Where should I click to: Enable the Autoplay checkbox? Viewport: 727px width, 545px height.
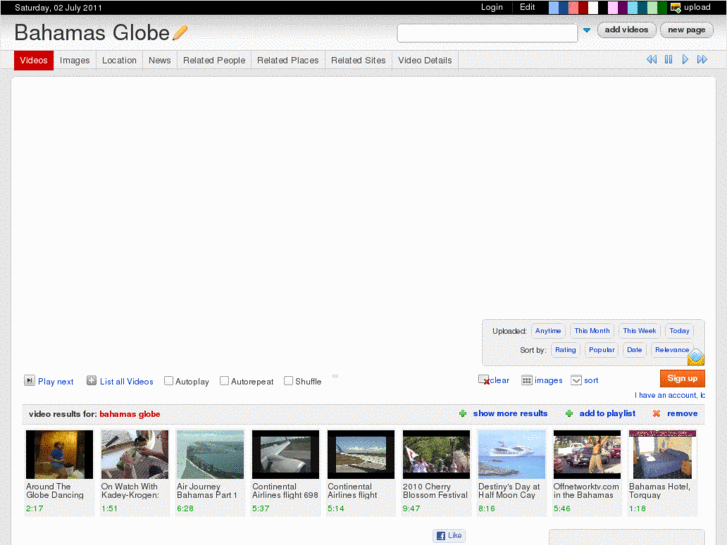pos(169,381)
